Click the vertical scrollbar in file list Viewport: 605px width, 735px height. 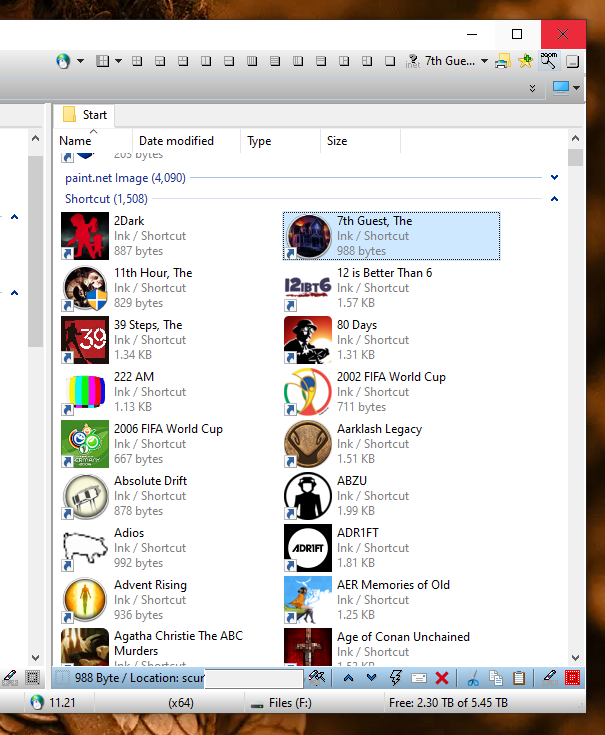point(575,400)
